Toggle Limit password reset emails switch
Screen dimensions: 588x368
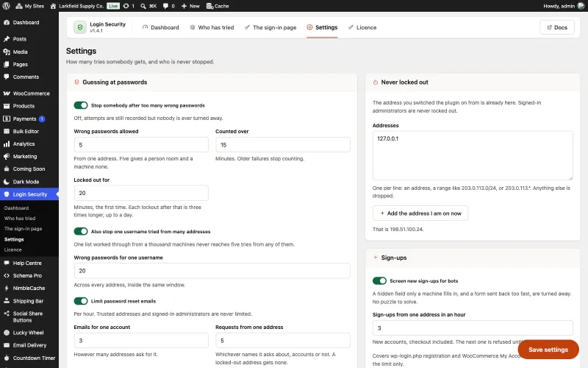tap(81, 301)
